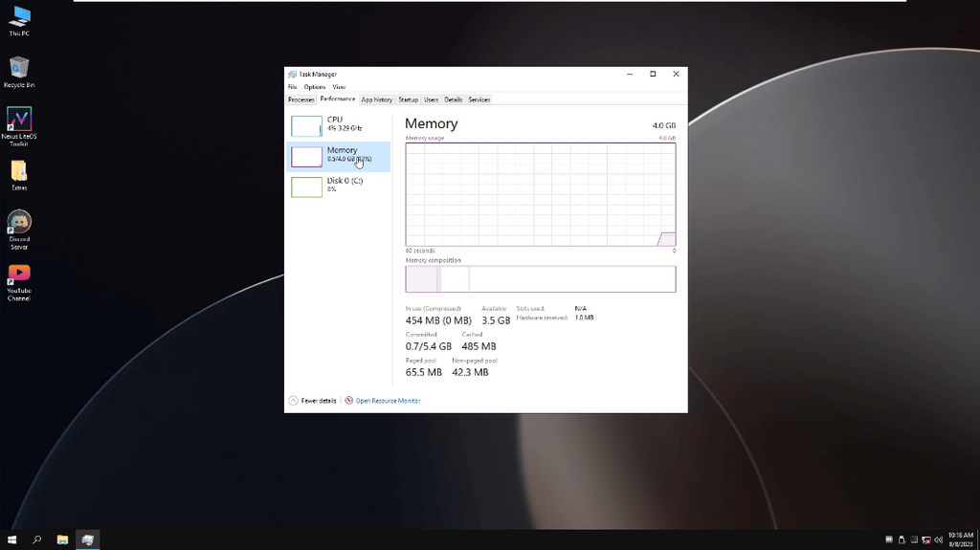This screenshot has height=550, width=980.
Task: Minimize the Task Manager window
Action: point(630,74)
